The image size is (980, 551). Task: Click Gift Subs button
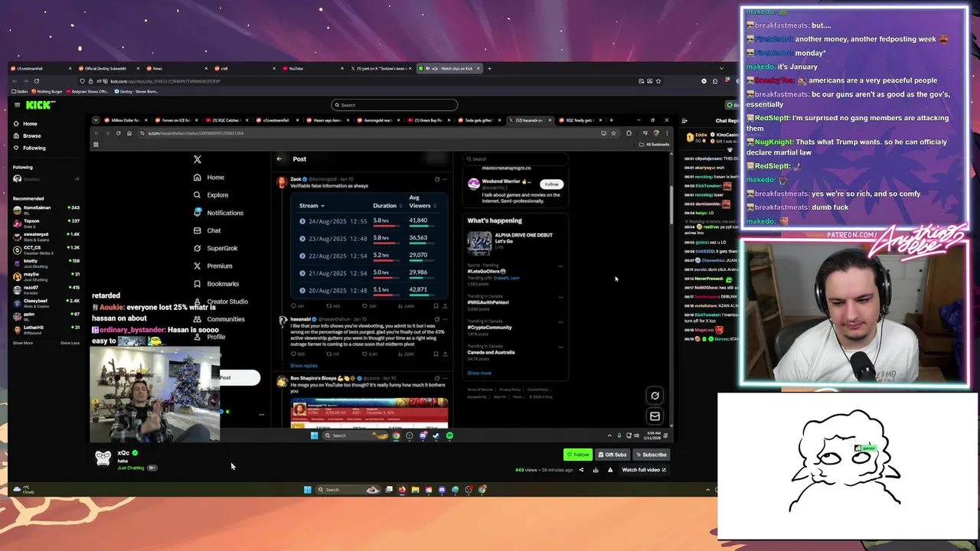pos(612,455)
